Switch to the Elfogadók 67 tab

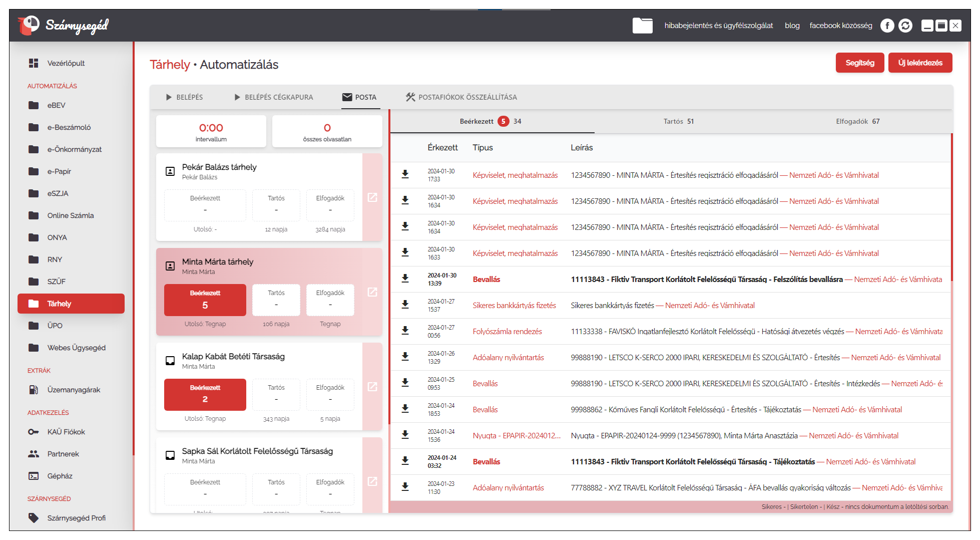pyautogui.click(x=857, y=121)
